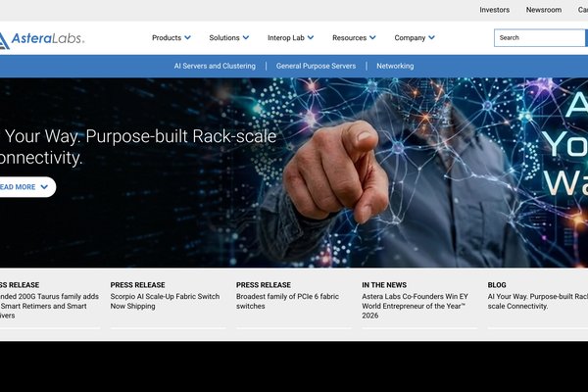Select AI Servers and Clustering
This screenshot has height=392, width=588.
(215, 66)
